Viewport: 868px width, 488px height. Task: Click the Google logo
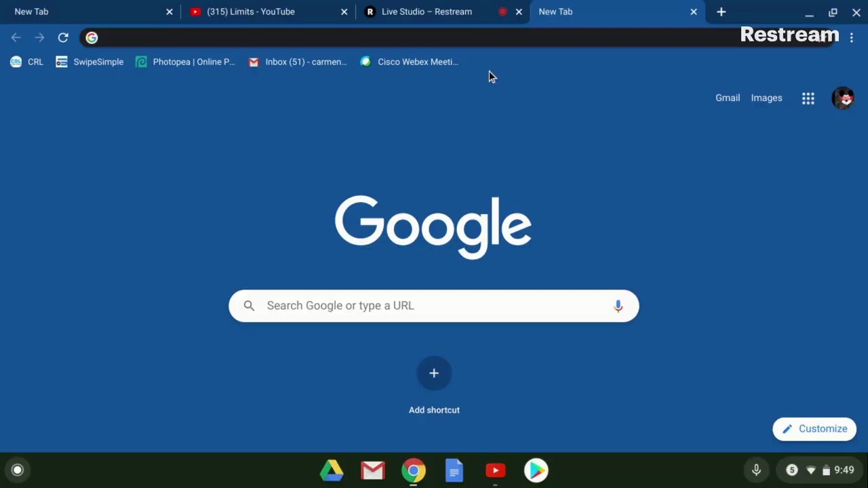(x=433, y=228)
